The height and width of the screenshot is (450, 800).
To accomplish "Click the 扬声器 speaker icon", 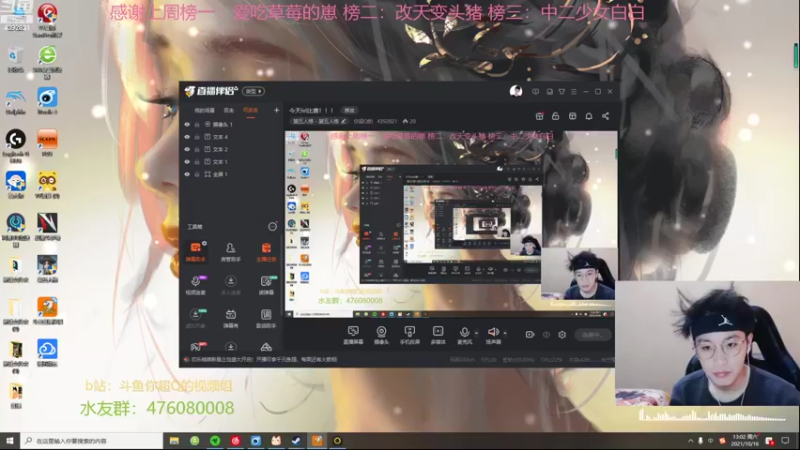I will click(x=493, y=332).
